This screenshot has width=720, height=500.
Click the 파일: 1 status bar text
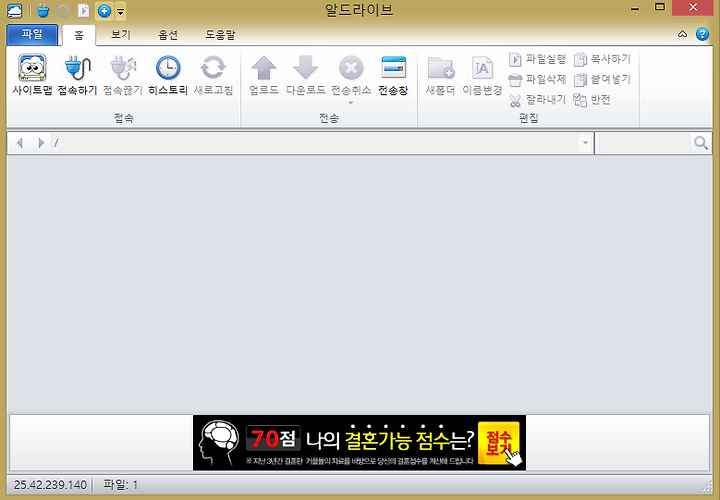click(x=121, y=485)
